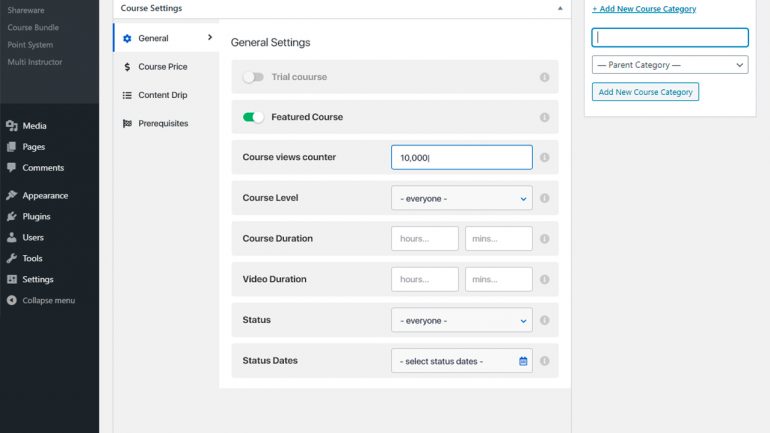
Task: Click info icon for Status Dates
Action: click(545, 361)
